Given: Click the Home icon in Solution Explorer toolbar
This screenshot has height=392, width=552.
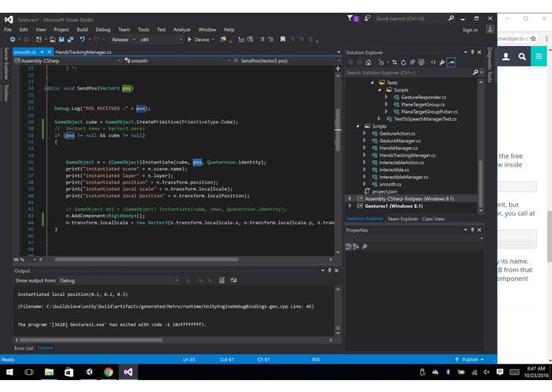Looking at the screenshot, I should 369,62.
